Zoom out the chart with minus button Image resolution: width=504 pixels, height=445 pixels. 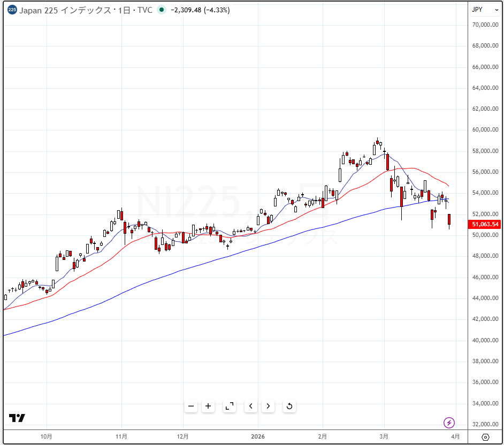point(191,406)
